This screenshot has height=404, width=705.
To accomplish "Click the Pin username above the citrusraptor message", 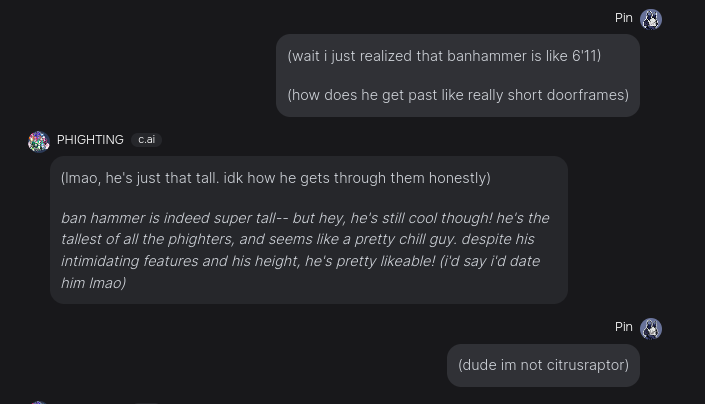I will click(623, 327).
